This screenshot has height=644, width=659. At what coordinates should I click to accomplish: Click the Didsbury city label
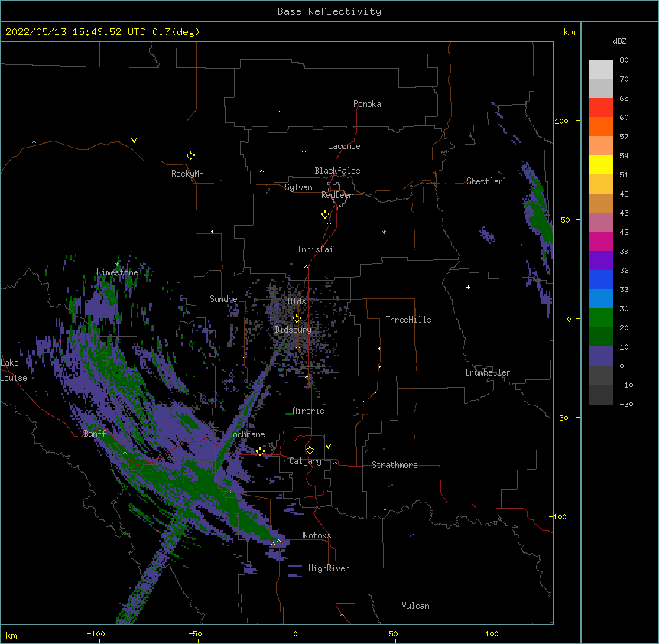click(293, 330)
